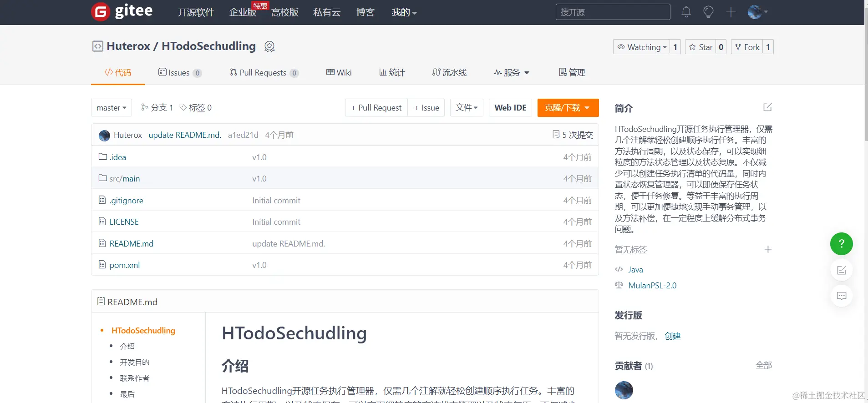The width and height of the screenshot is (868, 403).
Task: Click the 创建 release link
Action: tap(673, 336)
